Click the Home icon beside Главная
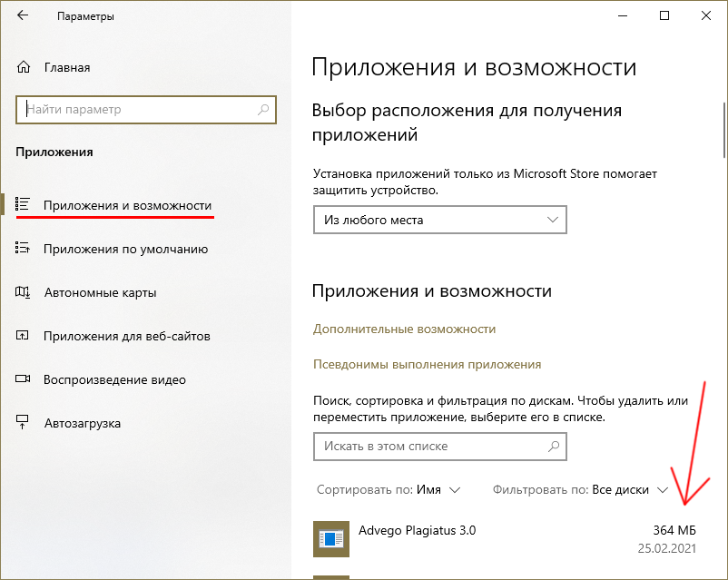This screenshot has width=728, height=580. pos(24,67)
